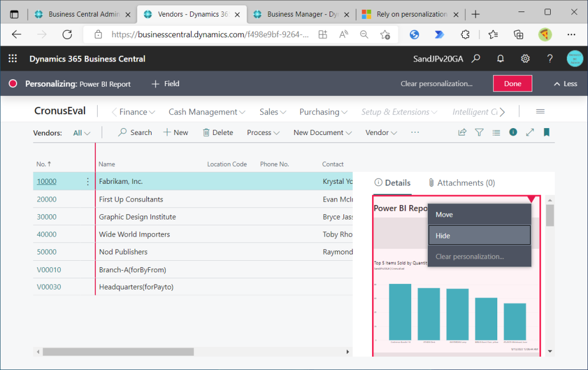The width and height of the screenshot is (588, 370).
Task: Collapse personalization bar with Less
Action: (565, 84)
